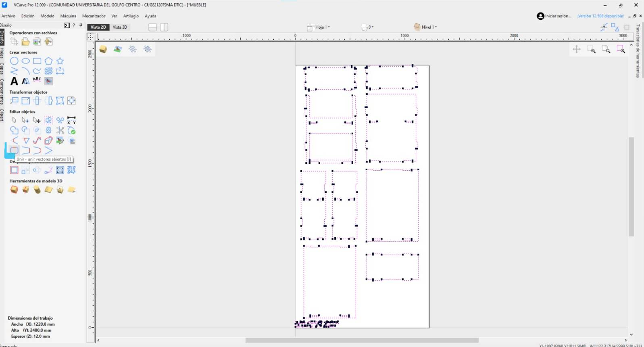The height and width of the screenshot is (347, 644).
Task: Open the Componentes side tab
Action: (2, 92)
